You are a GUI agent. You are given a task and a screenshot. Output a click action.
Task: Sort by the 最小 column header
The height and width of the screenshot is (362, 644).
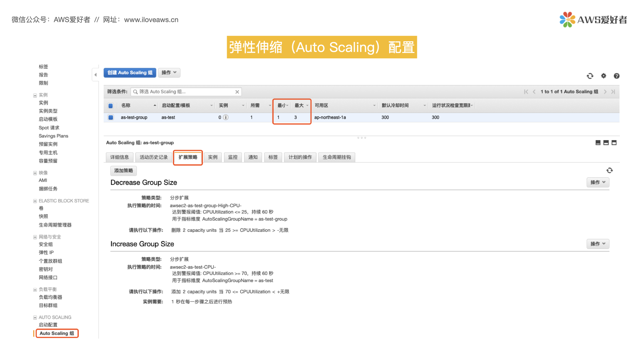pos(283,106)
